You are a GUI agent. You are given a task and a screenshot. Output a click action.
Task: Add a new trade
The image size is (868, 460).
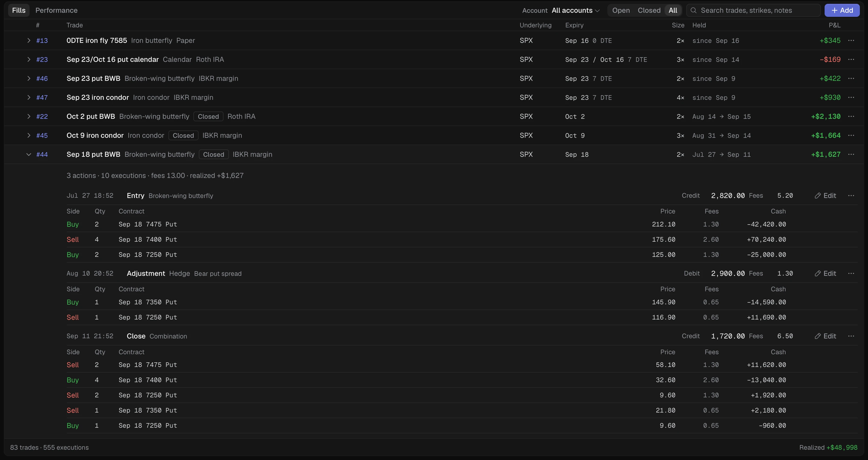pyautogui.click(x=842, y=11)
